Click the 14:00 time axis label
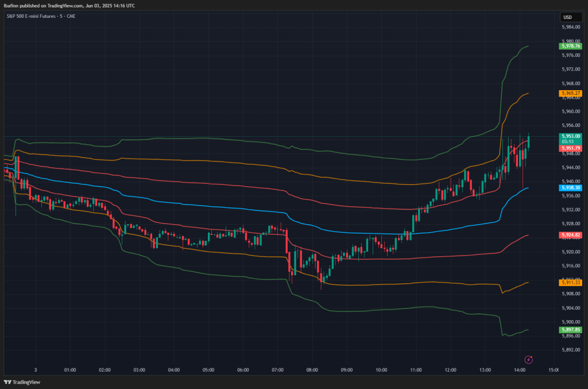Screen dimensions: 588x389 coord(520,370)
